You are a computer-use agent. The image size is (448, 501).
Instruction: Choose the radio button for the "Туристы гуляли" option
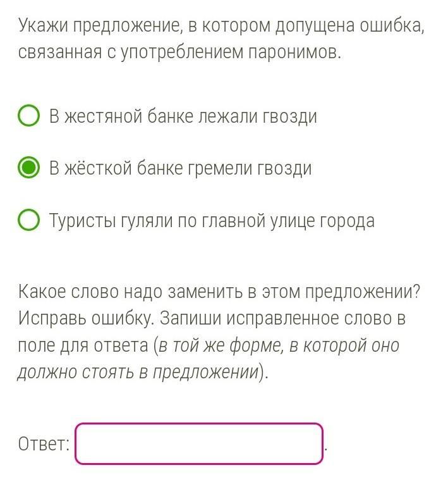tap(29, 221)
